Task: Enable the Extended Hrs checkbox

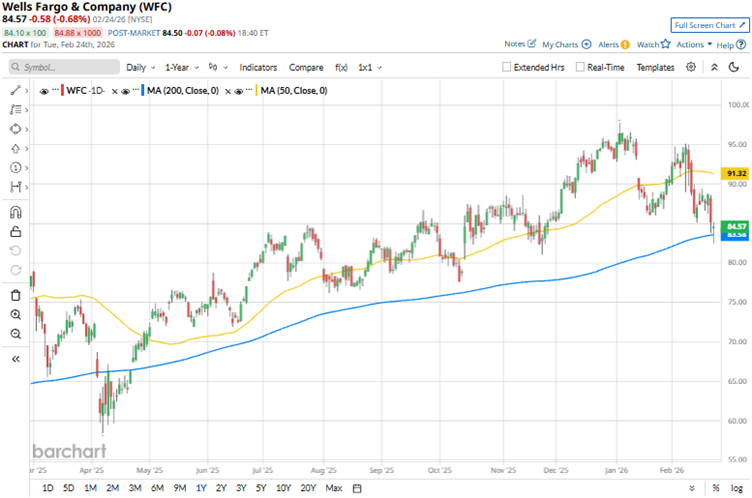Action: 507,67
